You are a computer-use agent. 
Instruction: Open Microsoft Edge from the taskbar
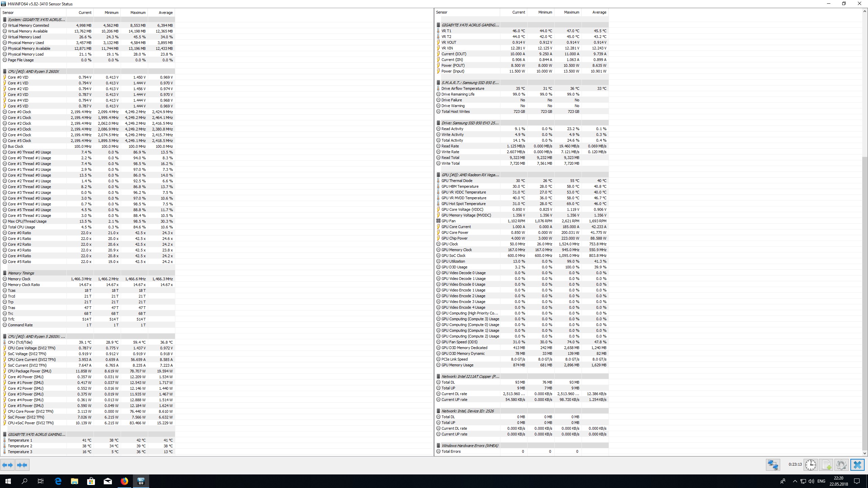click(58, 481)
